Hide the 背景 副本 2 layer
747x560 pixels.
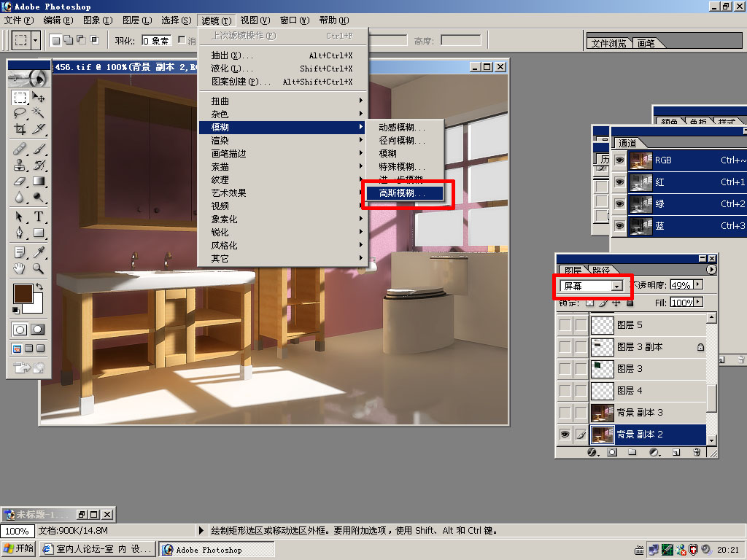565,435
